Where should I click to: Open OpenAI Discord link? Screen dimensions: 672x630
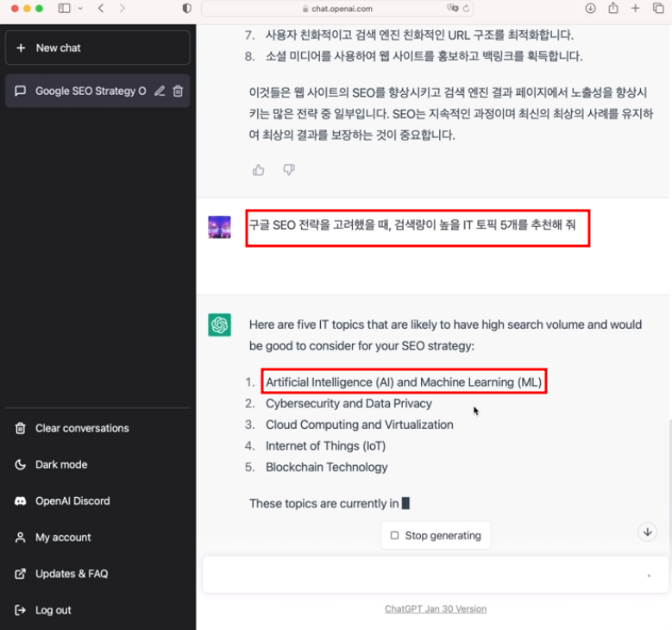pyautogui.click(x=97, y=501)
